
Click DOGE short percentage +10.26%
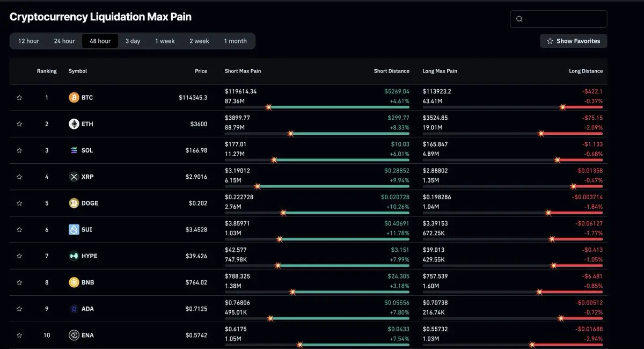[397, 207]
